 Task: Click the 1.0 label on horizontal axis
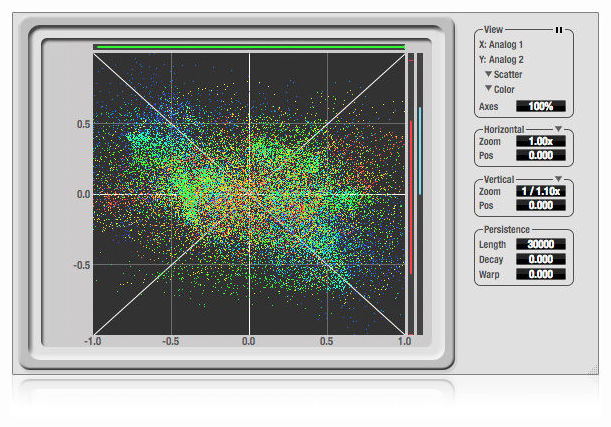(404, 341)
